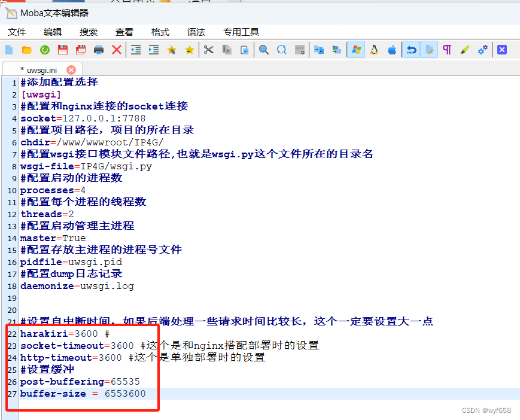
Task: Click the star with pencil bookmark icon
Action: 172,50
